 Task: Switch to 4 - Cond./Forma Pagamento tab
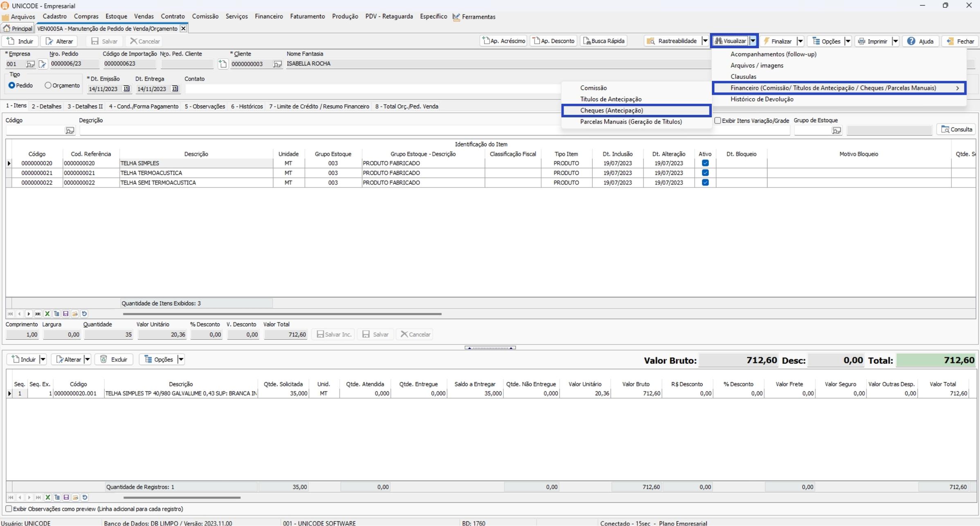144,106
